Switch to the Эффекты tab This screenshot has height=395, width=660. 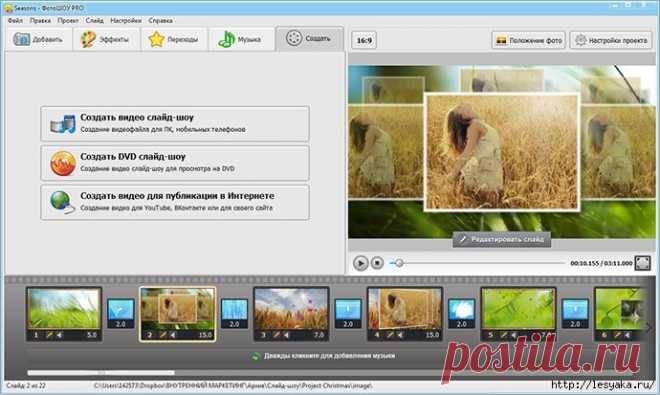(106, 40)
